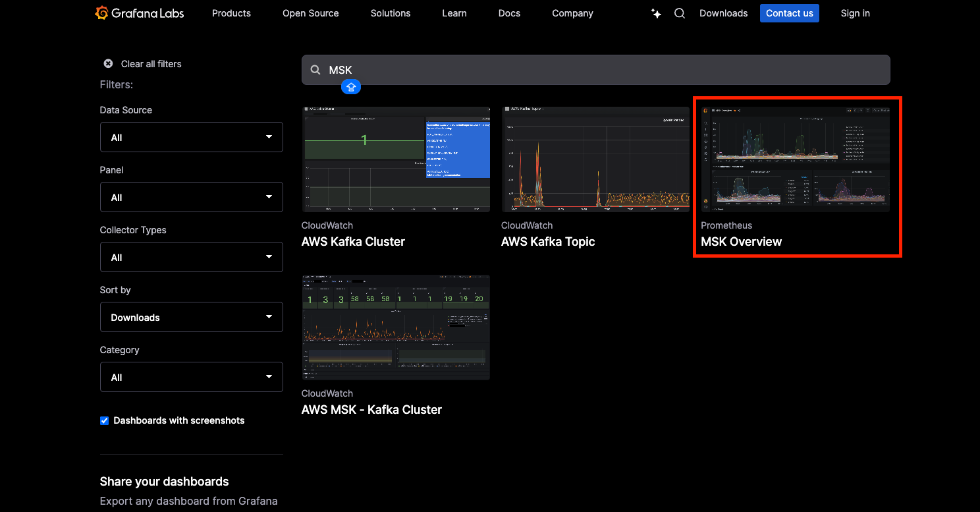980x512 pixels.
Task: Click the Clear all filters X icon
Action: pos(108,64)
